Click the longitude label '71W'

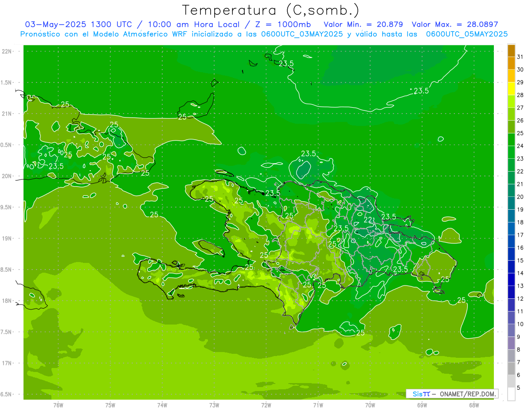pyautogui.click(x=318, y=405)
